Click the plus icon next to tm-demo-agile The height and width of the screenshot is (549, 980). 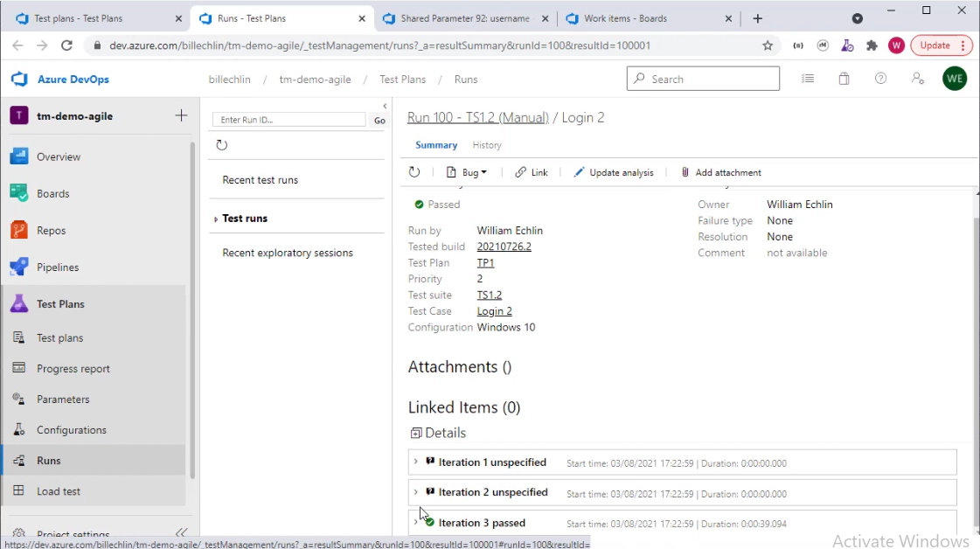point(181,115)
